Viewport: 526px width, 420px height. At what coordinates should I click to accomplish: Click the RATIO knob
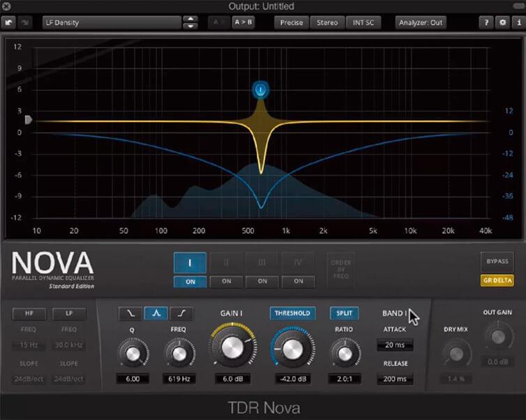point(345,353)
